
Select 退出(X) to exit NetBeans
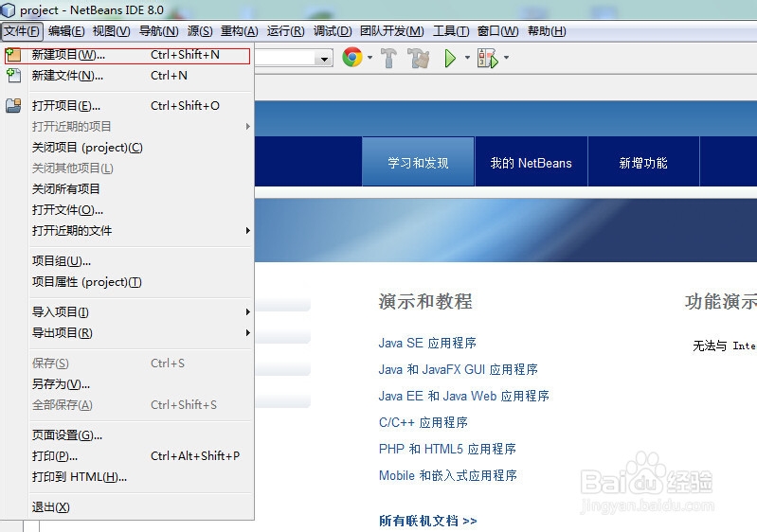tap(128, 507)
